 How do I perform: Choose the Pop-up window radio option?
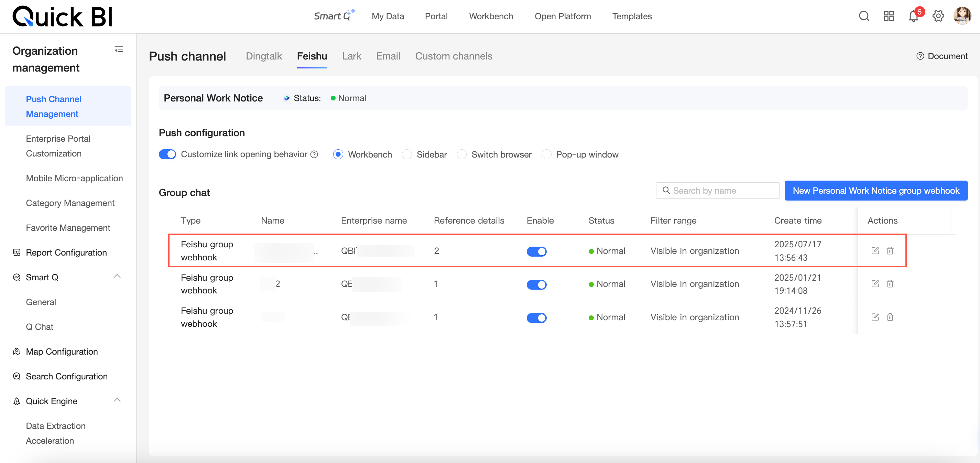546,154
